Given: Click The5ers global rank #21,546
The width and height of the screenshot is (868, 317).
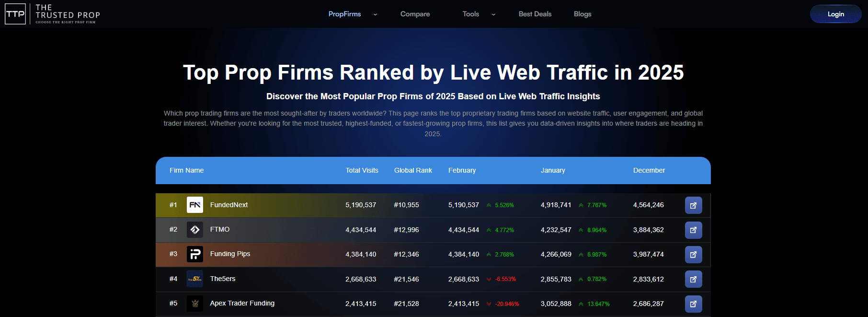Looking at the screenshot, I should pos(406,279).
